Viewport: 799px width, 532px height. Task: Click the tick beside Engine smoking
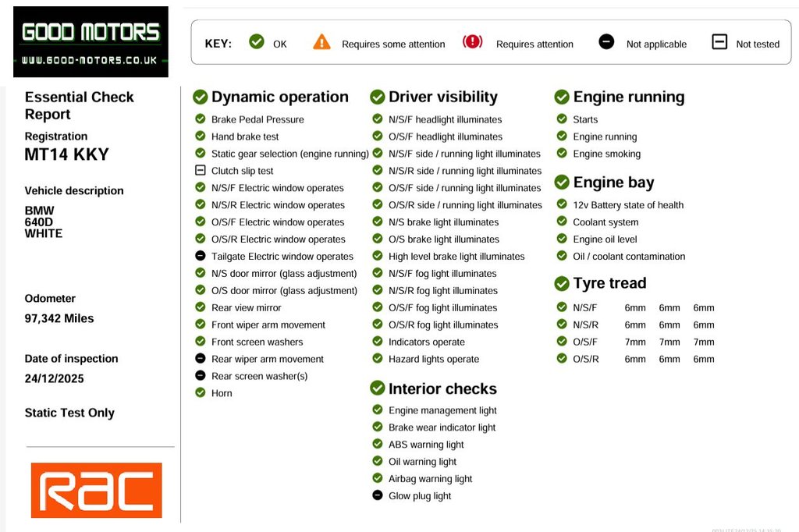(562, 154)
